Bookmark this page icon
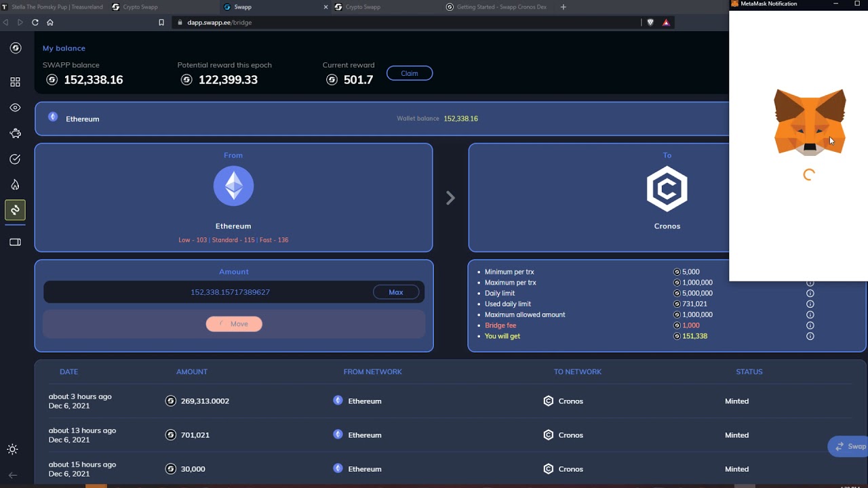This screenshot has width=868, height=488. 161,22
